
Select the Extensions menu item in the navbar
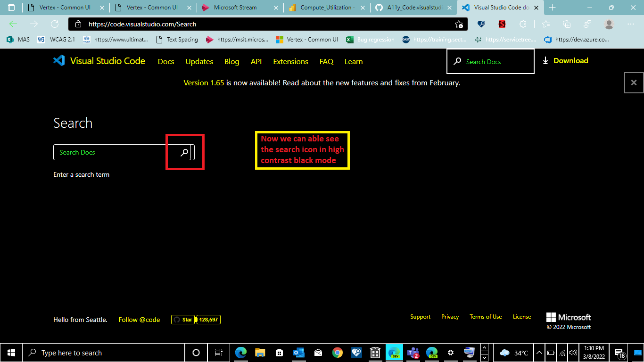pos(290,62)
